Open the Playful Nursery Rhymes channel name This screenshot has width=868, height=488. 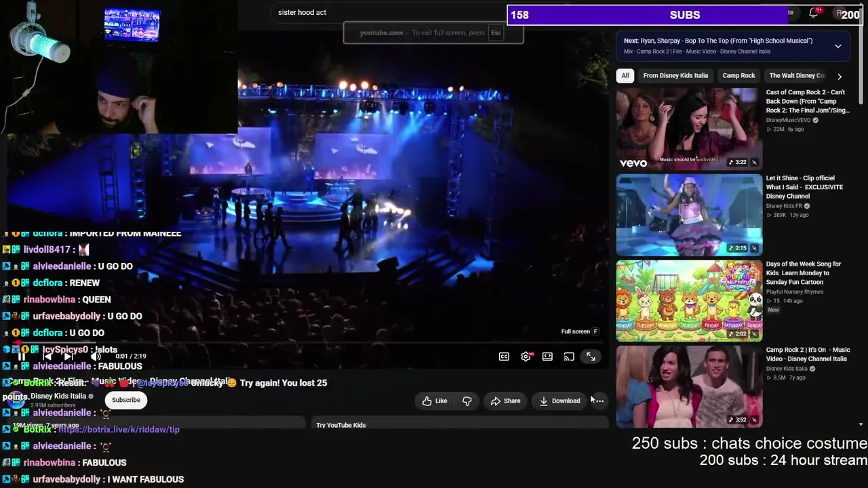[x=795, y=292]
